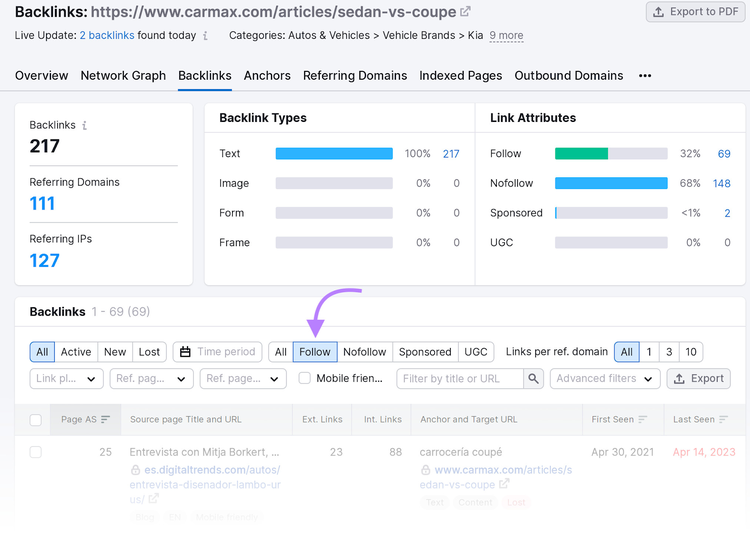The image size is (750, 537).
Task: Click the Ext. Links column header
Action: (x=322, y=419)
